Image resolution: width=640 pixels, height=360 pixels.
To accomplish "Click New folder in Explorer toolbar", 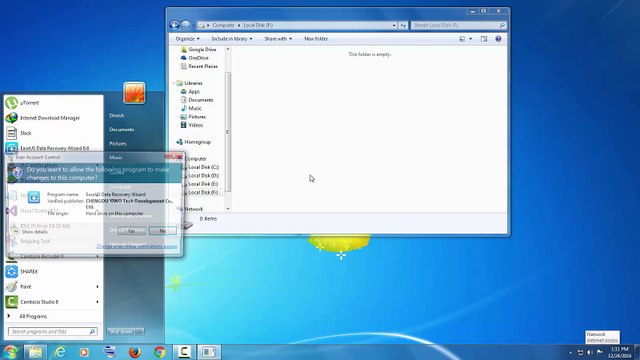I will [316, 39].
